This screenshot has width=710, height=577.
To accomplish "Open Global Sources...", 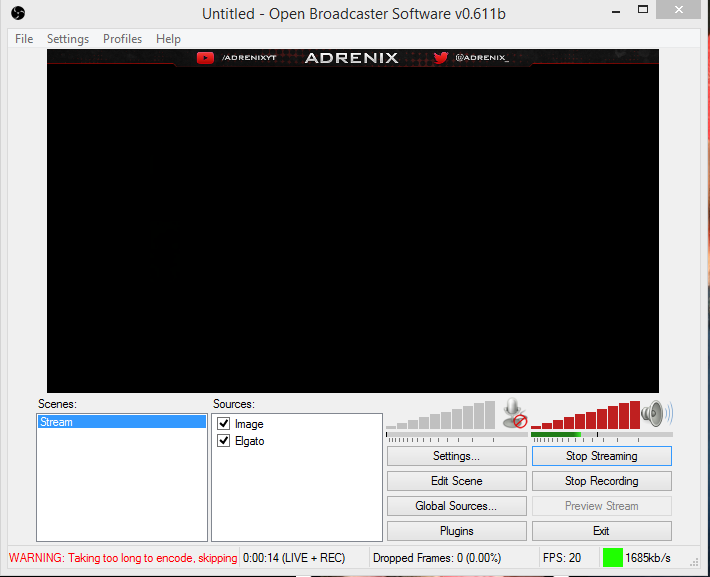I will (x=456, y=506).
